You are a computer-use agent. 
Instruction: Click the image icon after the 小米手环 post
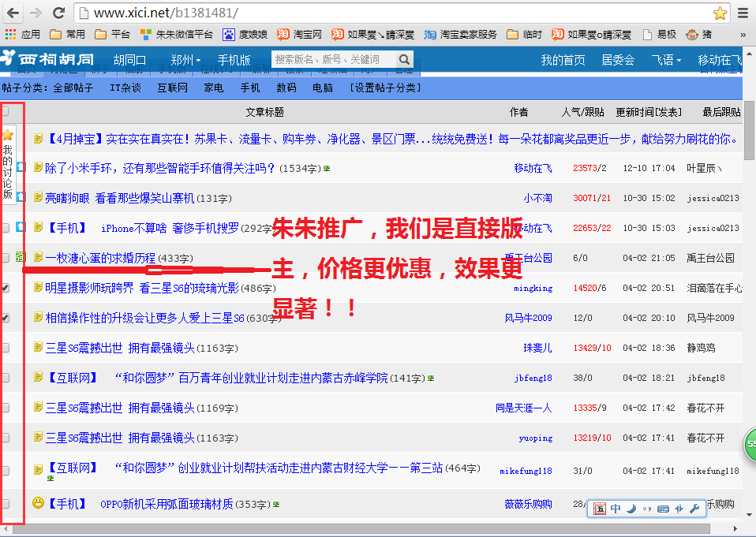tap(327, 169)
